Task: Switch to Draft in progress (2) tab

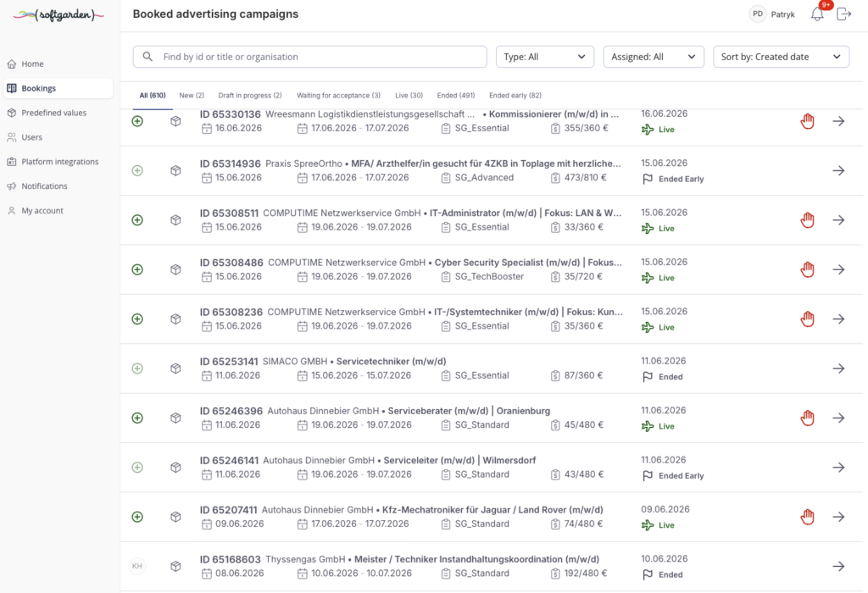Action: click(250, 95)
